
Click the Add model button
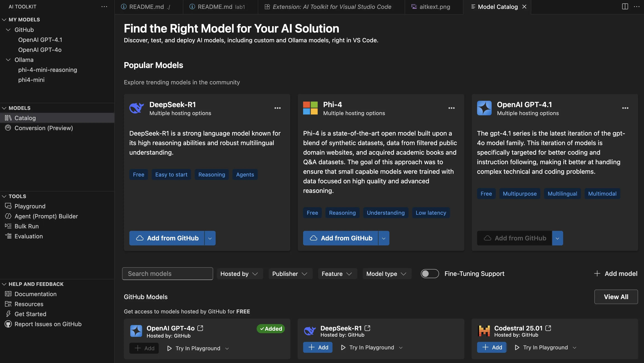(x=616, y=274)
